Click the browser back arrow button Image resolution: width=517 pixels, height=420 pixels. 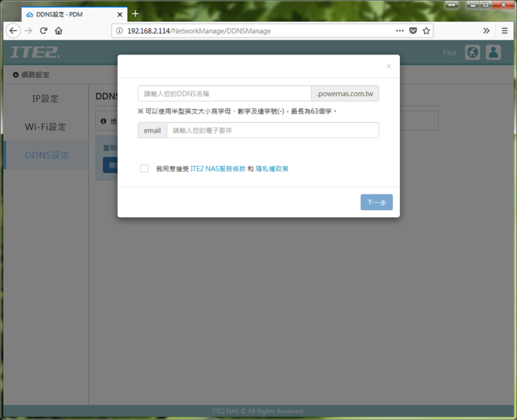pyautogui.click(x=13, y=31)
